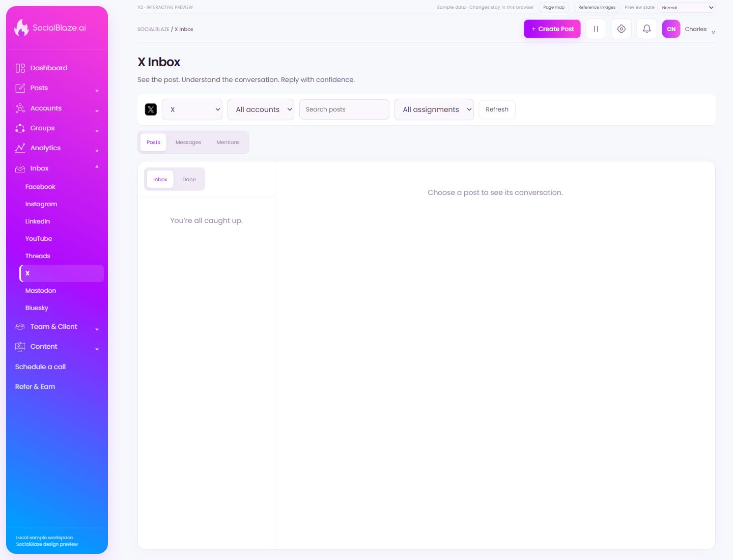Click the pause bars icon button in header
The height and width of the screenshot is (560, 733).
(596, 29)
